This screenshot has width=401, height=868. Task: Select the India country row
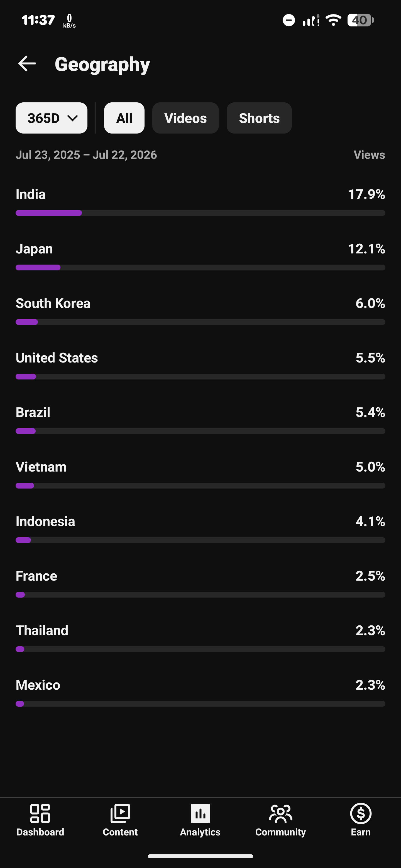200,201
